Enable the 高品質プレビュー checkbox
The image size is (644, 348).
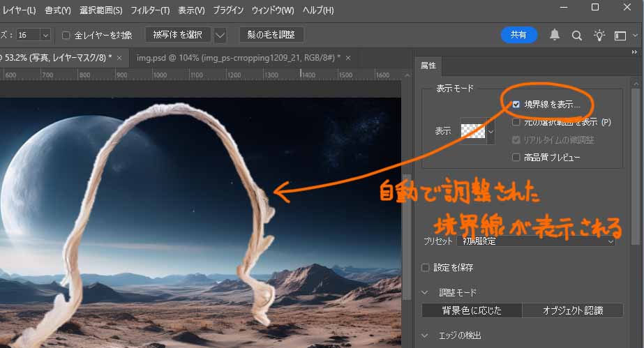(x=516, y=158)
